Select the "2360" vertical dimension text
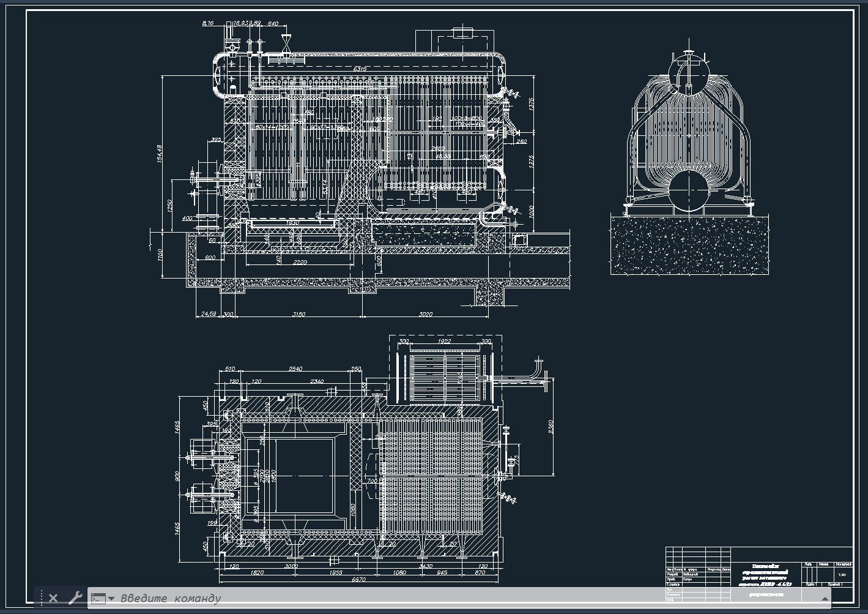The image size is (868, 614). click(551, 427)
